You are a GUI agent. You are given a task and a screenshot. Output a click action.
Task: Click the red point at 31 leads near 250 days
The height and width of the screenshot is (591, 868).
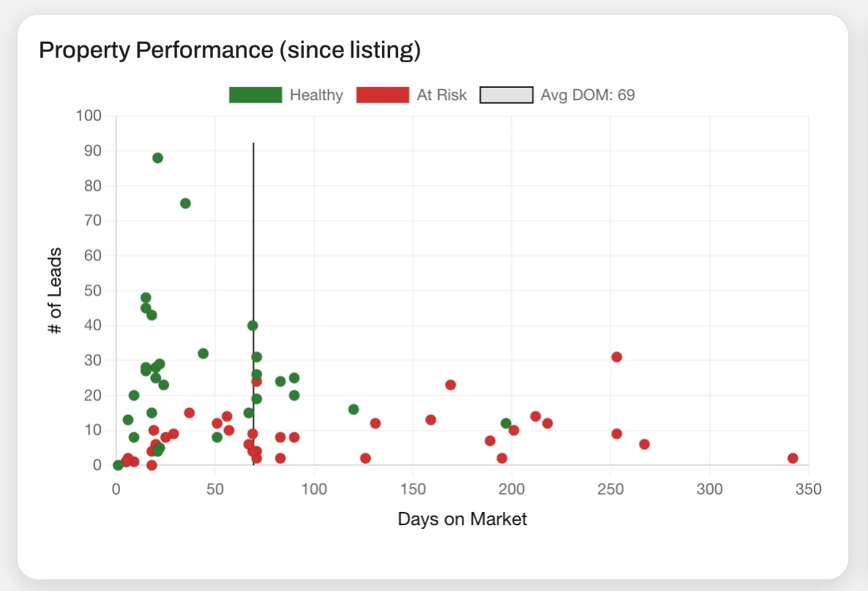click(616, 356)
